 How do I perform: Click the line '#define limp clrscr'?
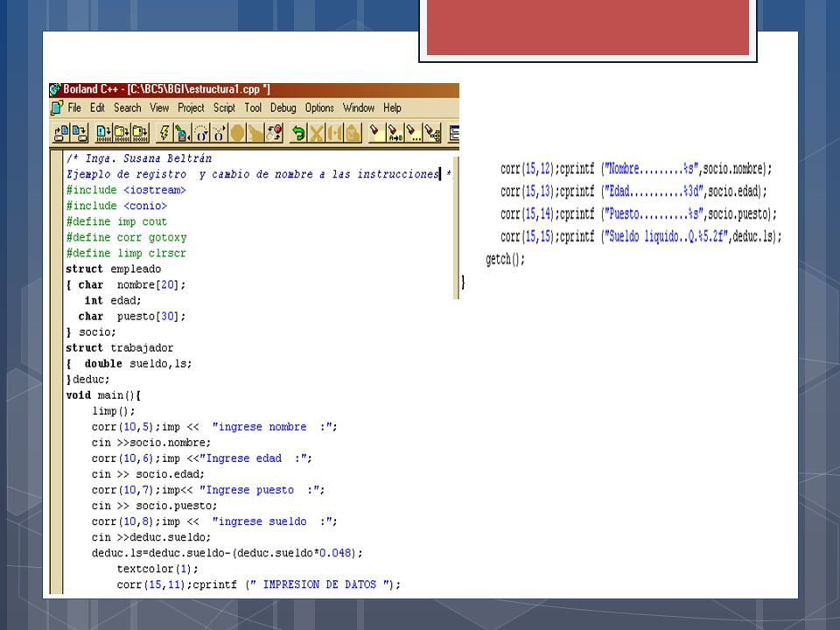pyautogui.click(x=126, y=253)
